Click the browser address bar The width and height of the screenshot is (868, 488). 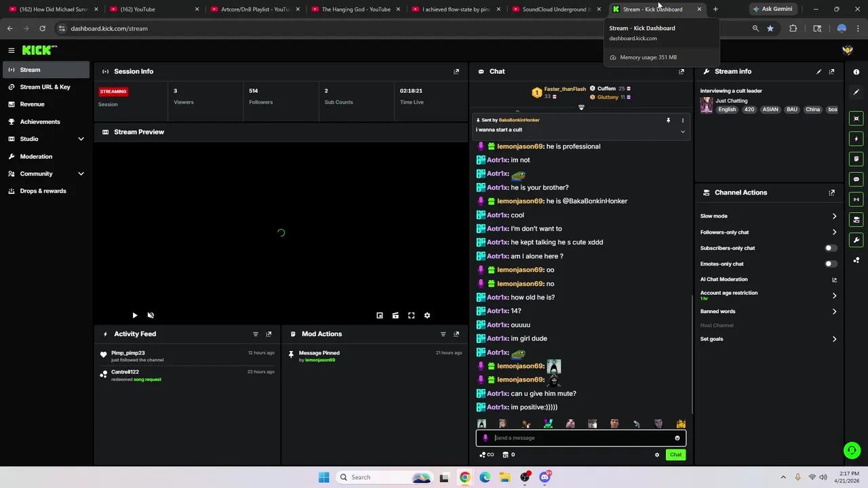click(400, 28)
